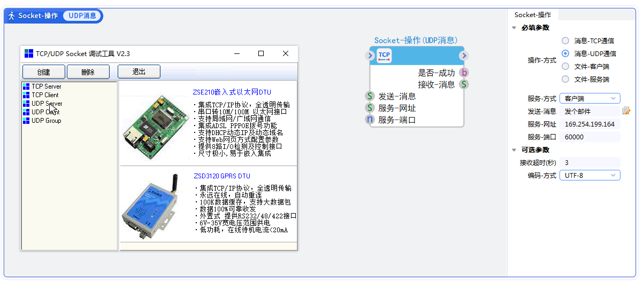Click the 创建 button
This screenshot has width=644, height=283.
coord(44,72)
